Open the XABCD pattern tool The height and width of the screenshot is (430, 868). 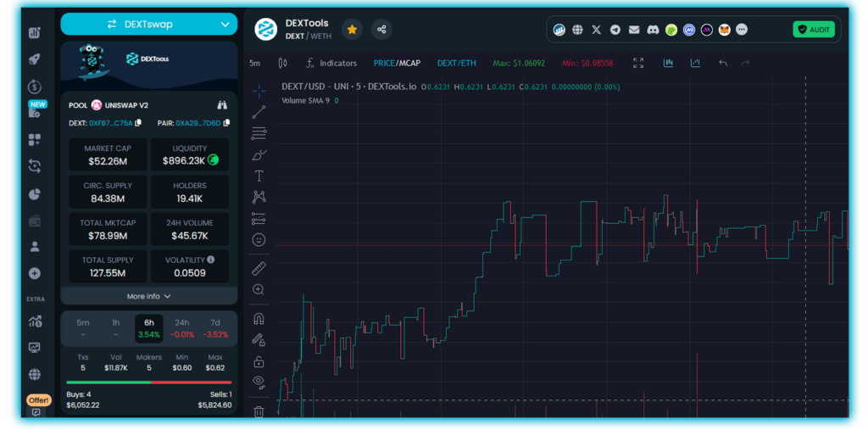tap(259, 197)
